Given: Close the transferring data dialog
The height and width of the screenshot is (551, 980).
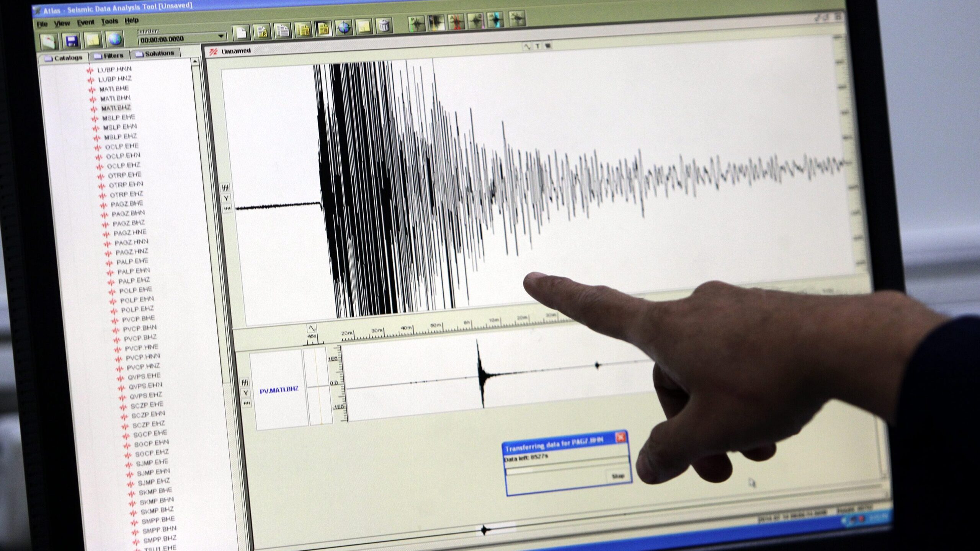Looking at the screenshot, I should click(621, 437).
